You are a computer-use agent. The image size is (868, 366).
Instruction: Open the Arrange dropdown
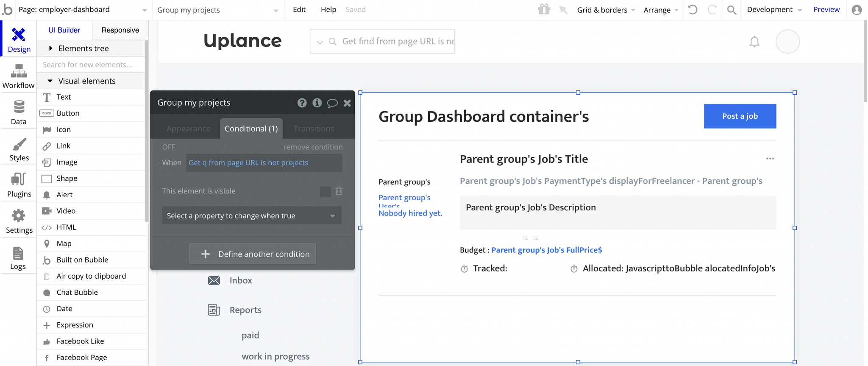point(661,10)
